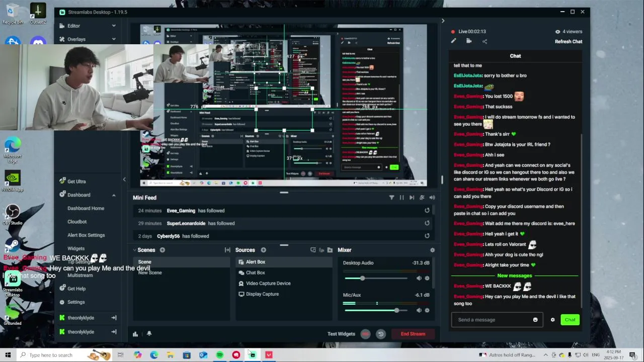Open notifications bell icon
The height and width of the screenshot is (362, 644).
tap(149, 333)
